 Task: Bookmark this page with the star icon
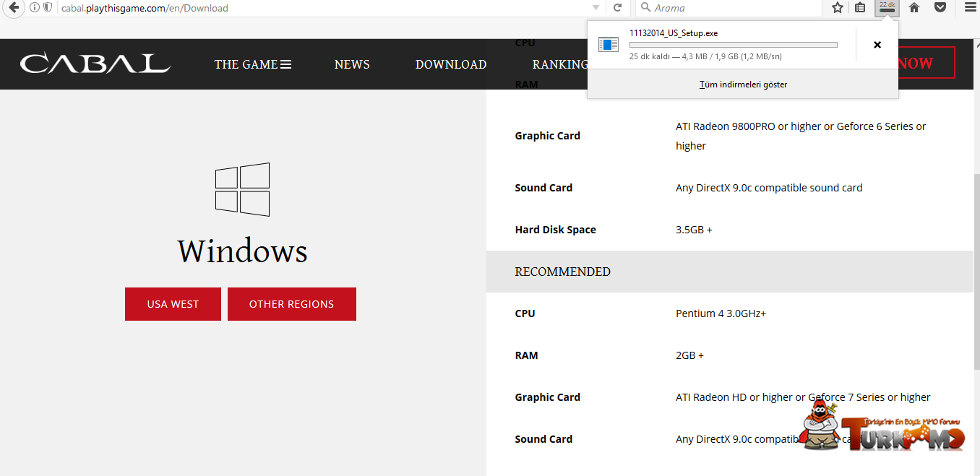point(838,8)
